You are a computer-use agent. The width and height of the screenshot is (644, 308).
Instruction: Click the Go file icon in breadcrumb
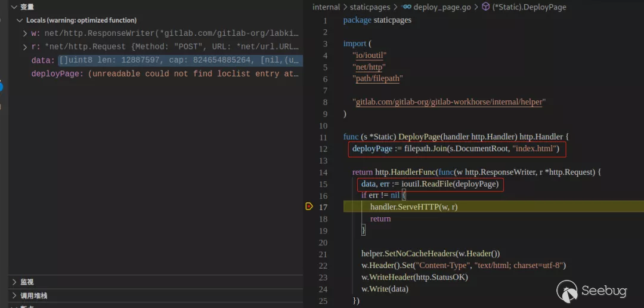(x=407, y=7)
